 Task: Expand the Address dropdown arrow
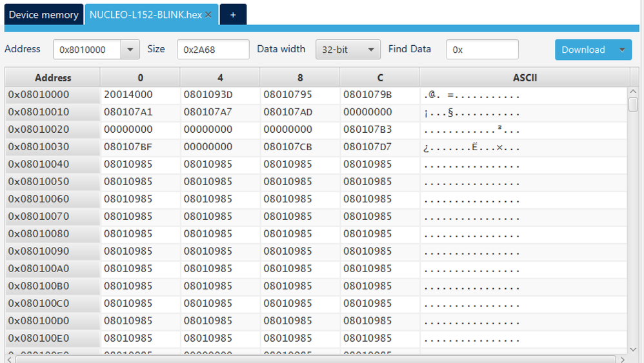130,50
